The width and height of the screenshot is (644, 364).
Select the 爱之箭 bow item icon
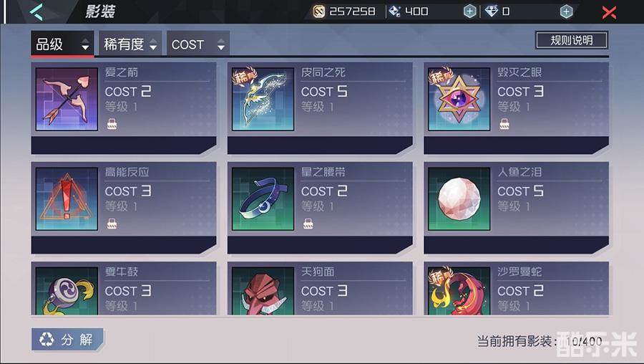(x=67, y=99)
